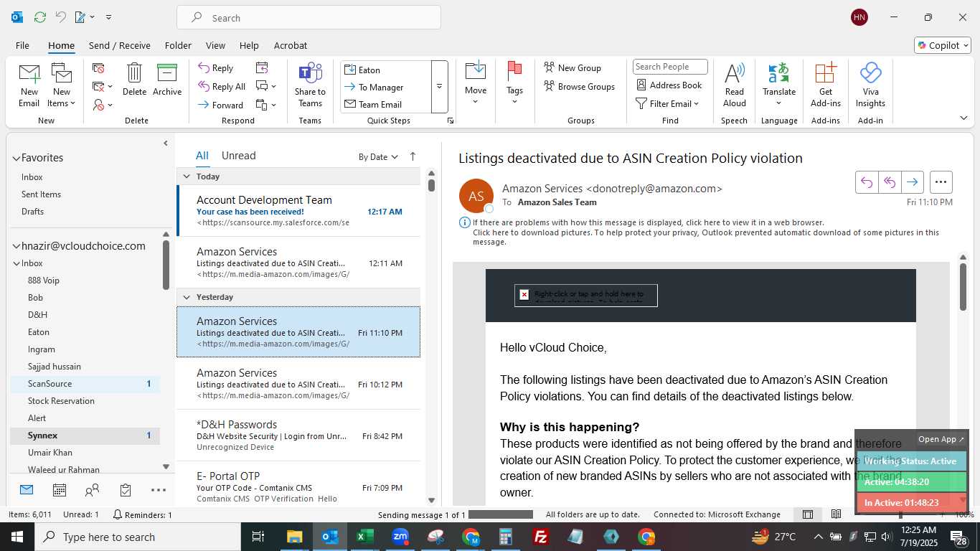This screenshot has width=980, height=551.
Task: Click Browse Groups button
Action: click(x=580, y=87)
